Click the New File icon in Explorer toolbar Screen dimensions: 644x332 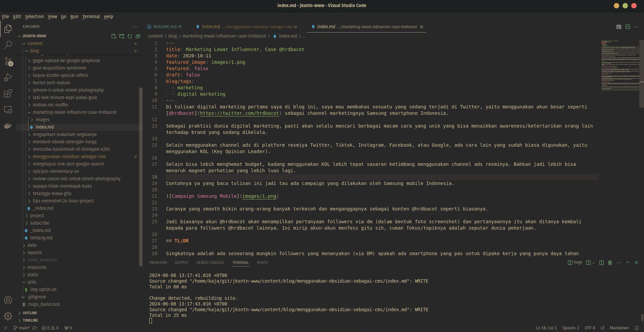tap(114, 36)
